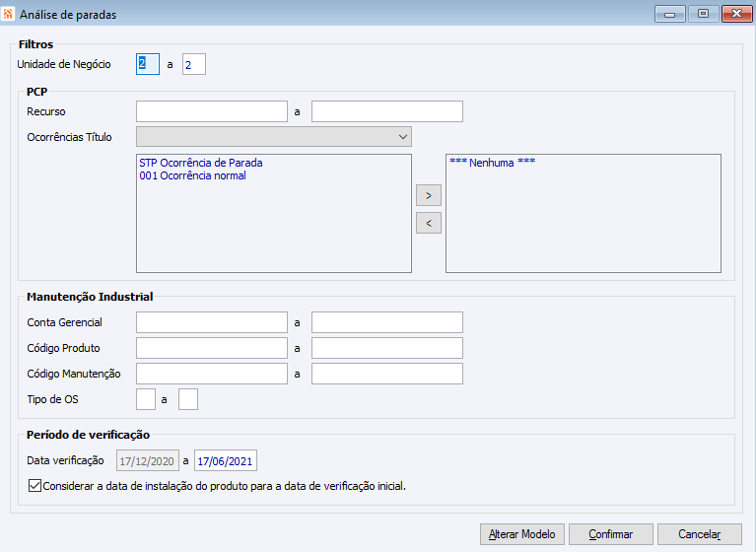
Task: Click the Alterar Modelo button
Action: pos(522,534)
